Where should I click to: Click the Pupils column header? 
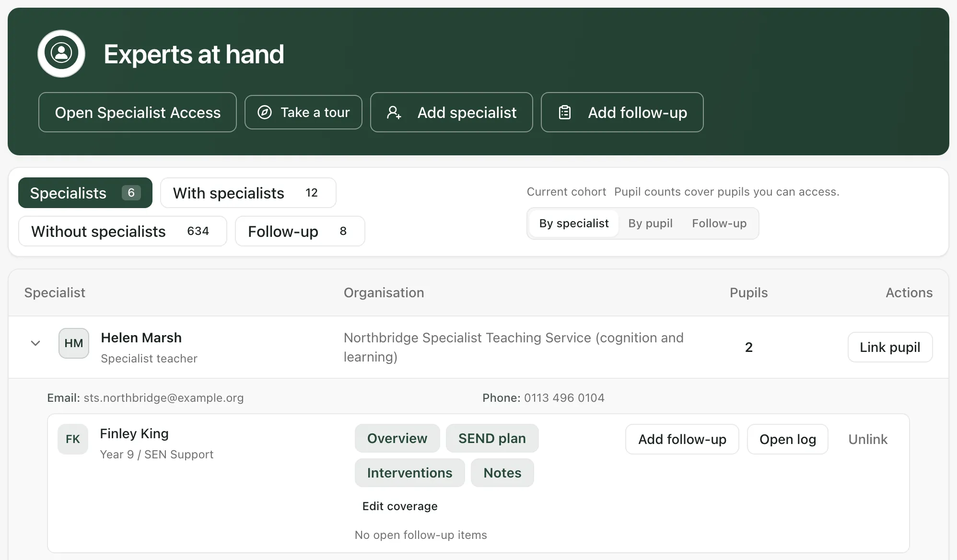pyautogui.click(x=748, y=292)
